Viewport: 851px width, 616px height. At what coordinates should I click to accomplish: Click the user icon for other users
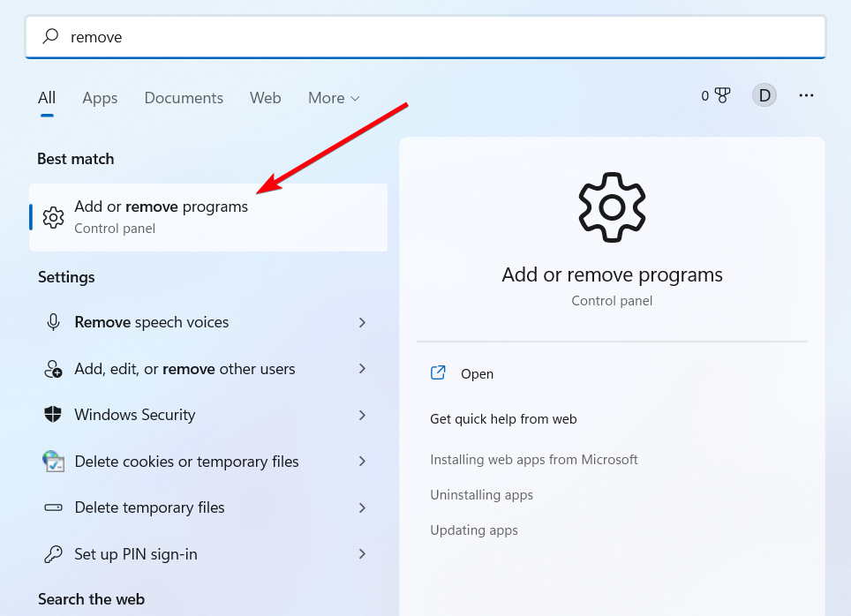[x=53, y=369]
